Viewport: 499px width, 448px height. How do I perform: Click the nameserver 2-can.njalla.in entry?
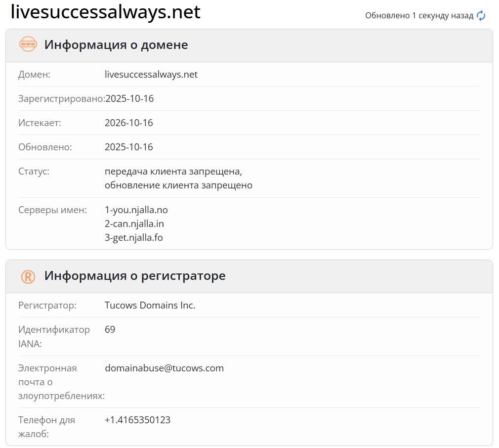point(134,224)
